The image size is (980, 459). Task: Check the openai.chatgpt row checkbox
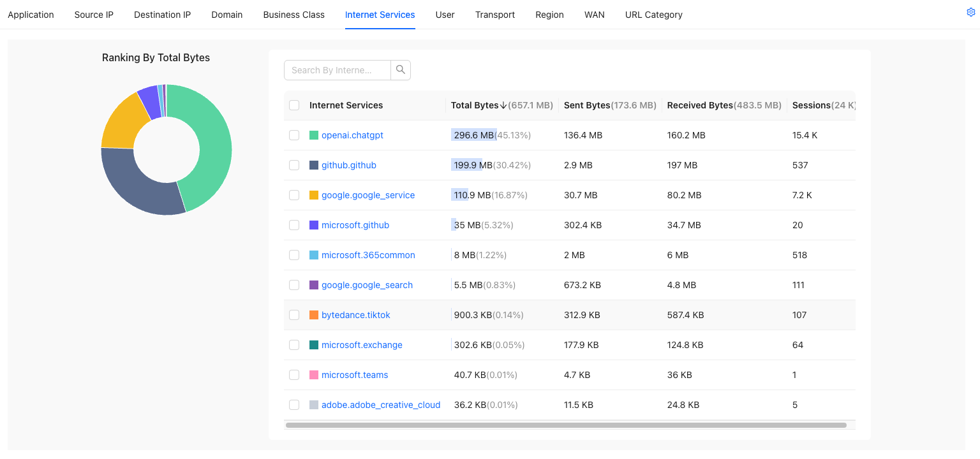point(294,135)
